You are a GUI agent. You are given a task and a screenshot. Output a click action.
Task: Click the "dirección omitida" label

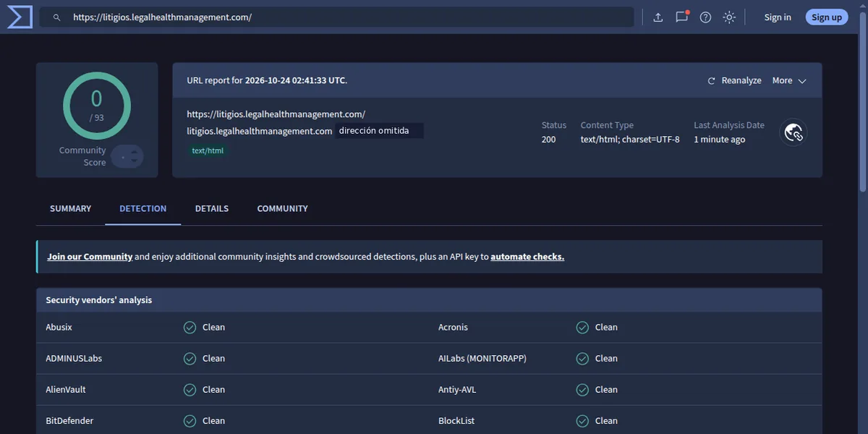[x=380, y=131]
